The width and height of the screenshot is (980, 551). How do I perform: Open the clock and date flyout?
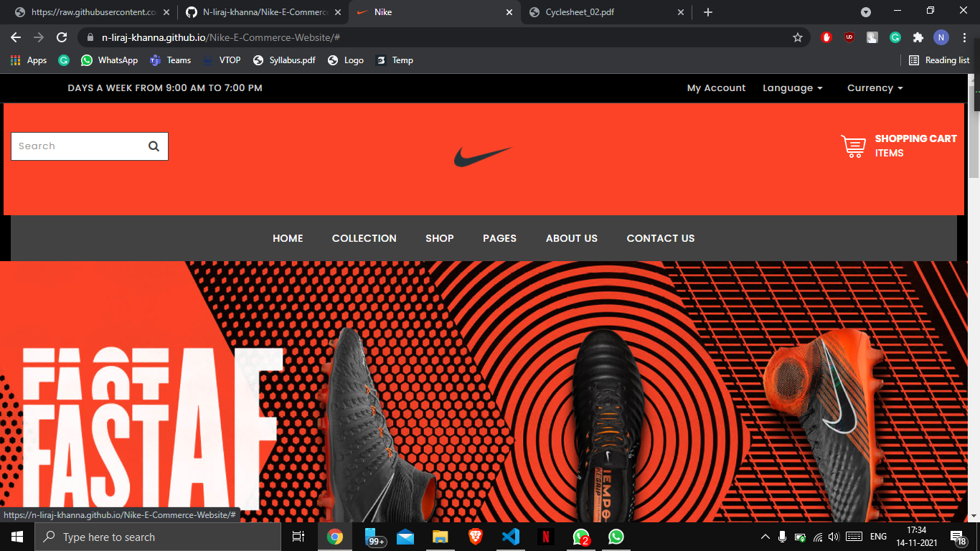pos(916,537)
